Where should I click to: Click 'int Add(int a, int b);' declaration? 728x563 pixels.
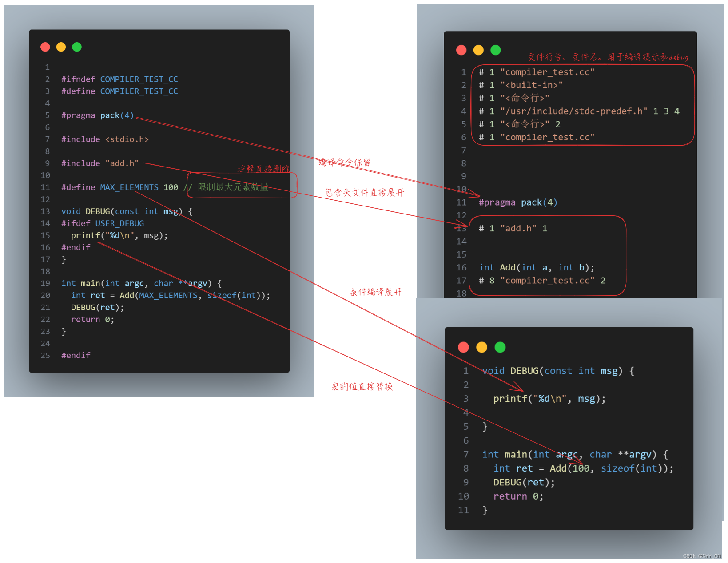pyautogui.click(x=537, y=268)
